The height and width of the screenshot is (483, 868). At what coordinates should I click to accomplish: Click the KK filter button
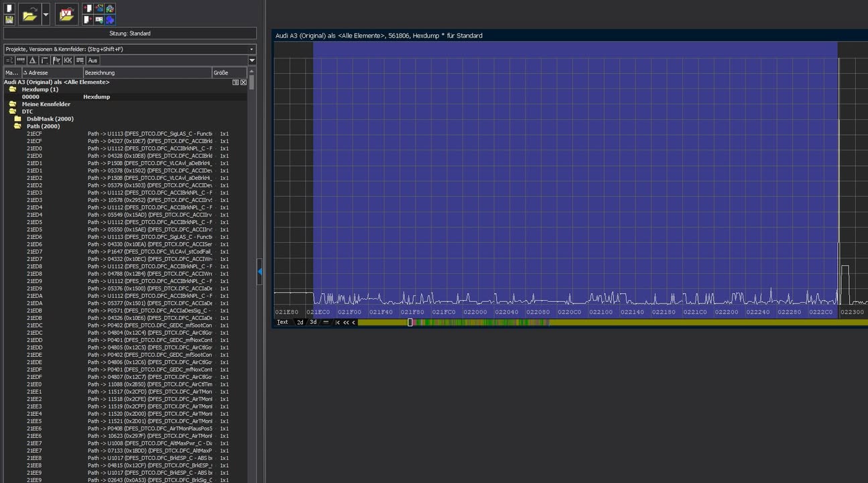tap(68, 60)
